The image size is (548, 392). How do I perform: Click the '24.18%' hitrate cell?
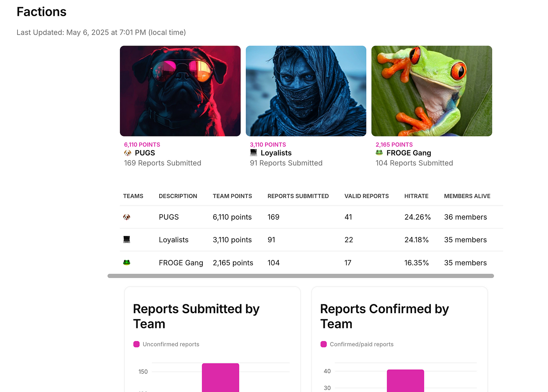point(416,240)
